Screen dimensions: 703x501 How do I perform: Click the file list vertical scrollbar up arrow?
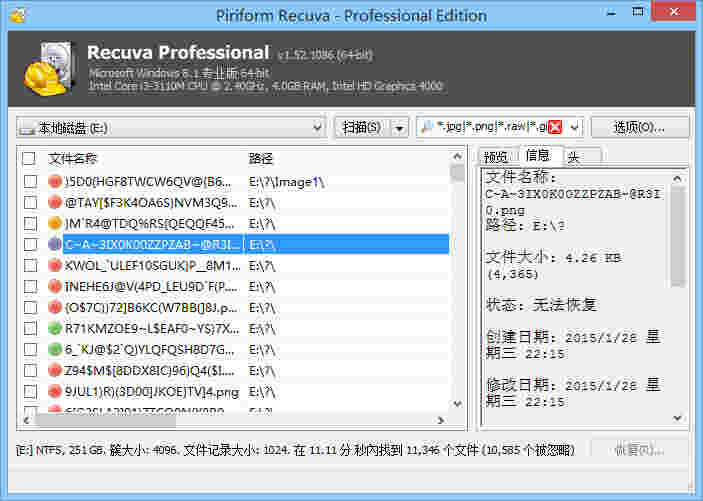(457, 157)
